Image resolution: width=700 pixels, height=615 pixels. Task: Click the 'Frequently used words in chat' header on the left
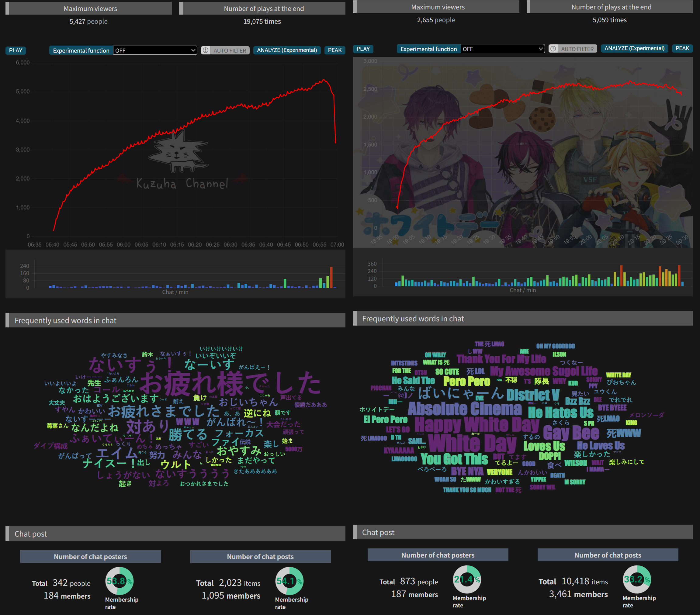65,320
